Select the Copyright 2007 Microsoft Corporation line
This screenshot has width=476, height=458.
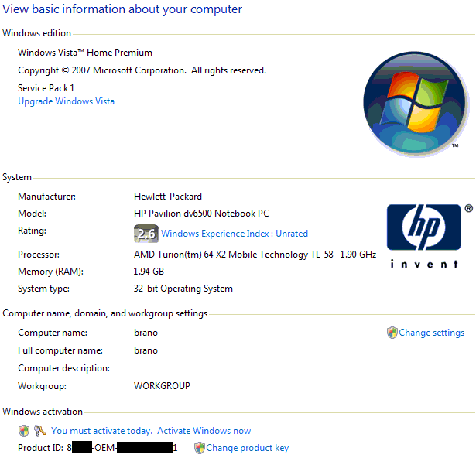pyautogui.click(x=142, y=70)
